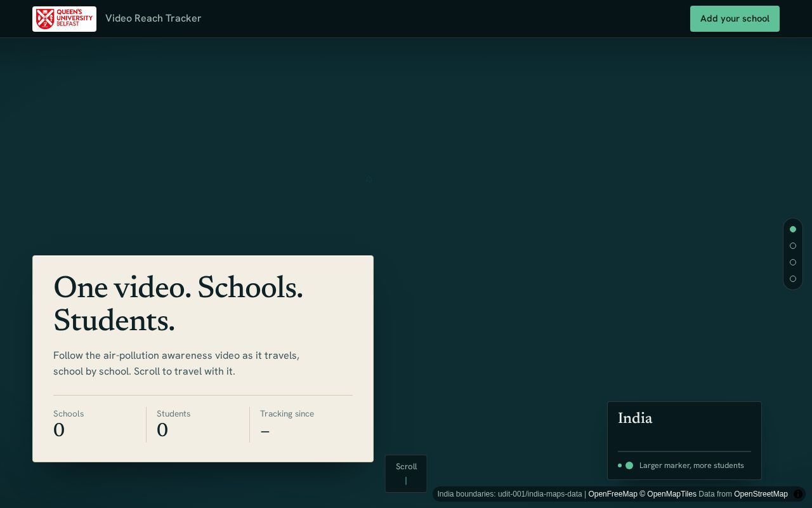812x508 pixels.
Task: Click the Schools count label
Action: pos(69,414)
